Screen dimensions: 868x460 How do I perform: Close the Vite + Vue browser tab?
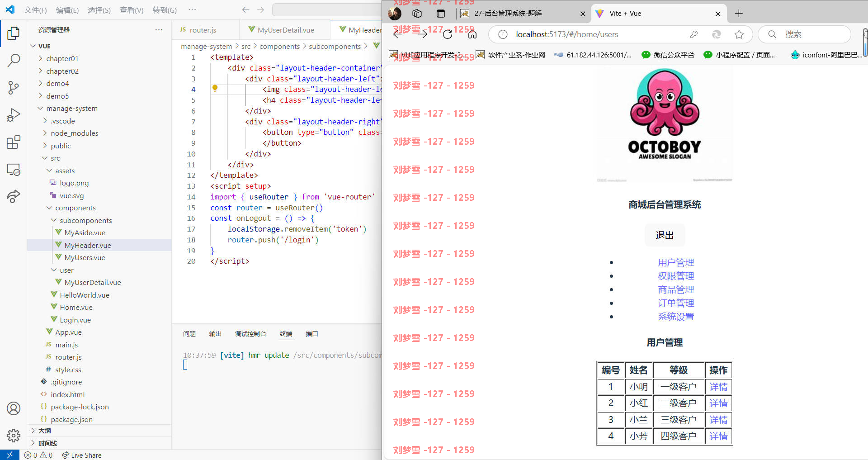(718, 14)
